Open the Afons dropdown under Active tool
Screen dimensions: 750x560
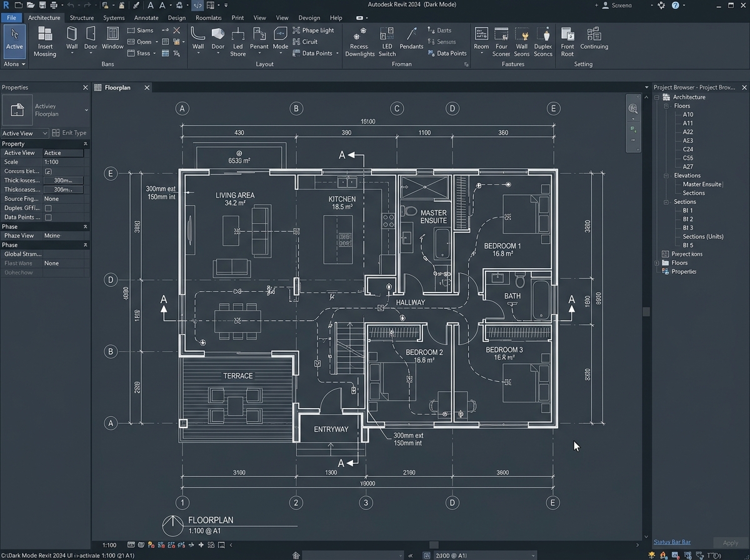(x=14, y=64)
